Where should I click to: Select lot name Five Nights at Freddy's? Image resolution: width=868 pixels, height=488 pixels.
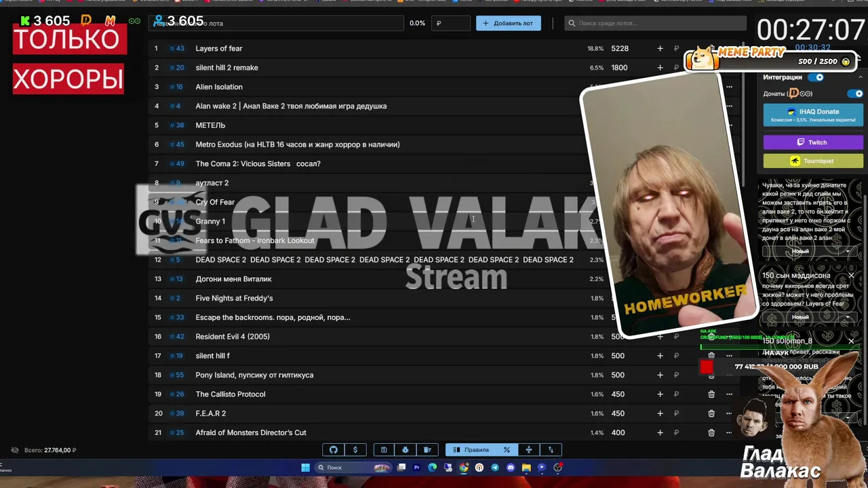(234, 298)
